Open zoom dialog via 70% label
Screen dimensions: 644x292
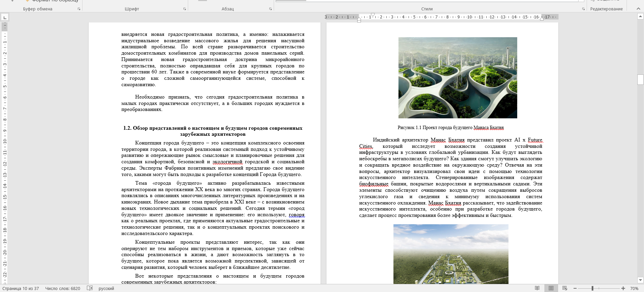point(634,288)
